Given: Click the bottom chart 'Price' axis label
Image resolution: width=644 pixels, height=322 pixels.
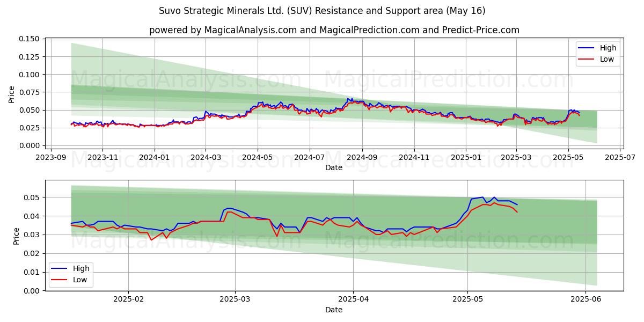Looking at the screenshot, I should 16,236.
